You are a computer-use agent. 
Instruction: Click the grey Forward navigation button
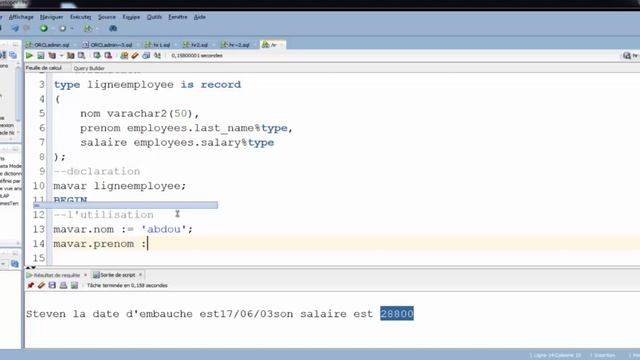(62, 28)
